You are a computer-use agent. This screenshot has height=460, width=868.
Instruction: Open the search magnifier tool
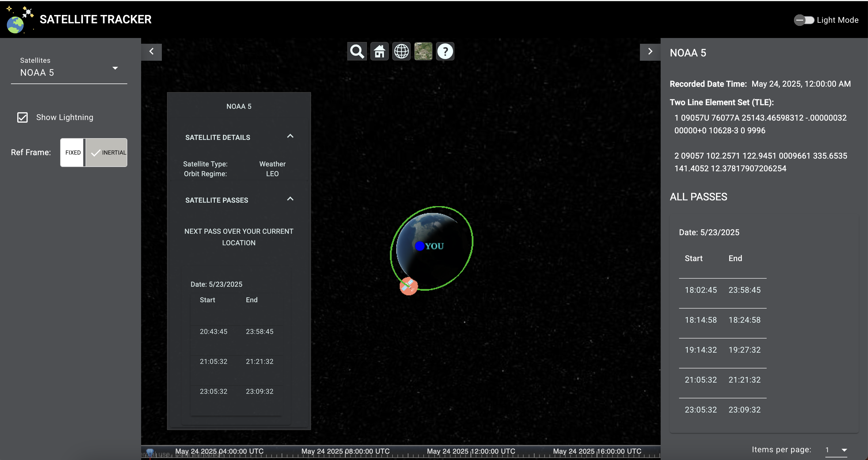click(357, 52)
